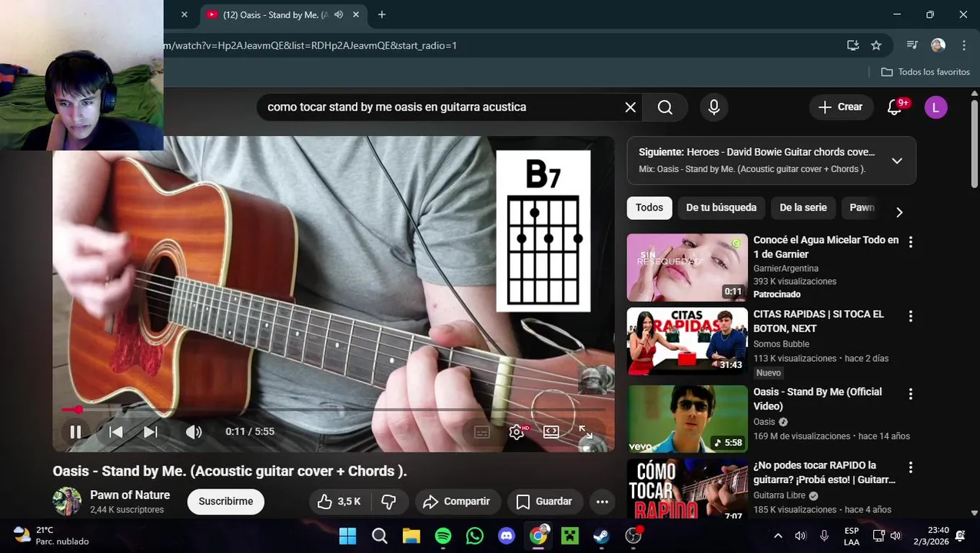This screenshot has height=553, width=980.
Task: Open the Chrome three-dot menu
Action: (x=964, y=45)
